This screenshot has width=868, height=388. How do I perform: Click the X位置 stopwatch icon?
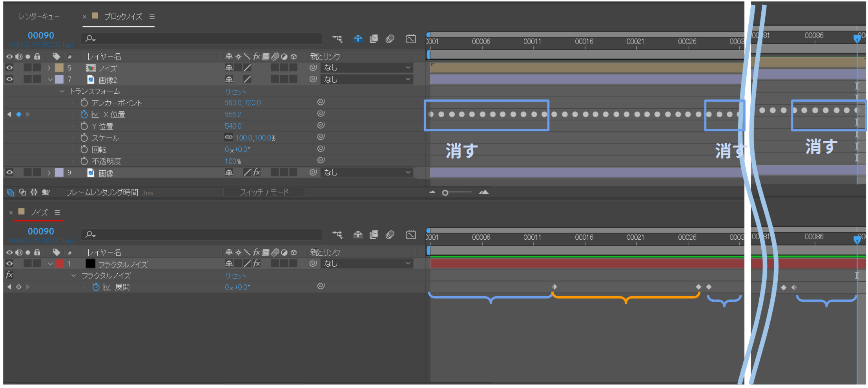click(84, 115)
